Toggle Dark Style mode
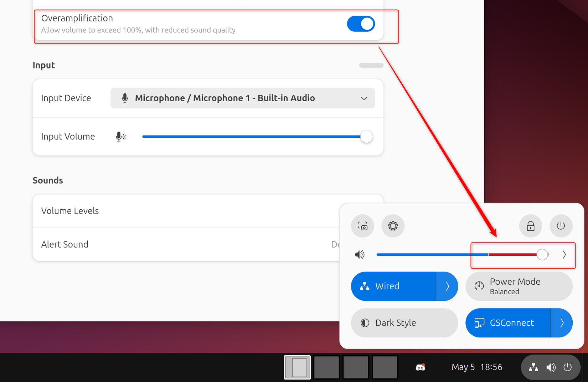Image resolution: width=588 pixels, height=382 pixels. click(404, 323)
